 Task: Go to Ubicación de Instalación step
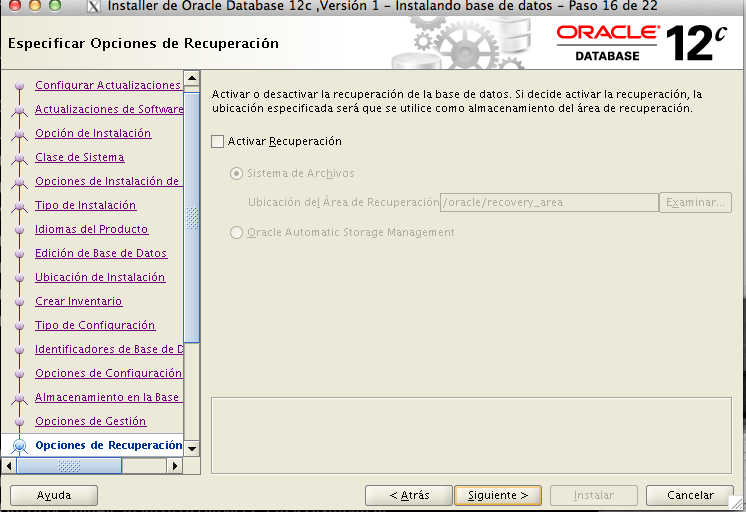point(100,277)
